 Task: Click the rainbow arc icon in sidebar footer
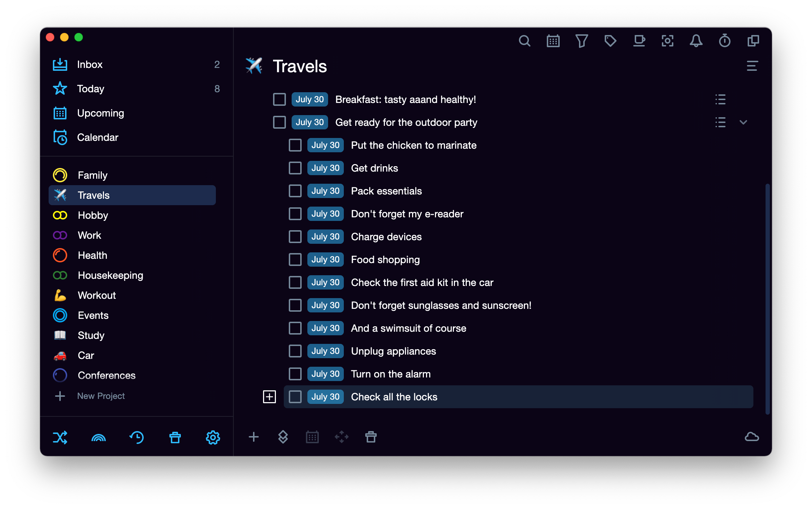(99, 438)
